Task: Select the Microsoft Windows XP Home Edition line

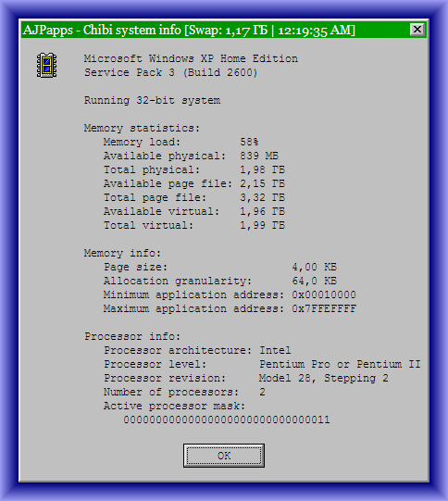Action: coord(191,58)
